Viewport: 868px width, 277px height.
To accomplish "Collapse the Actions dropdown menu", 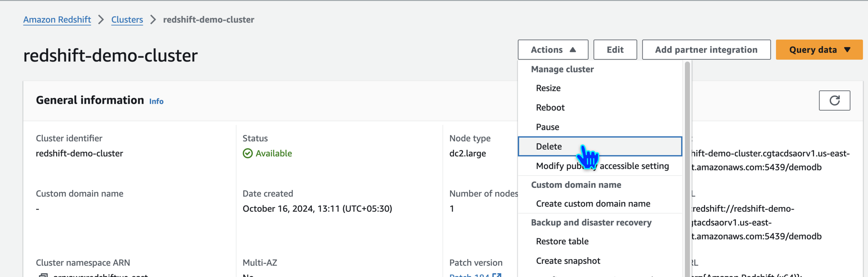I will click(x=553, y=50).
